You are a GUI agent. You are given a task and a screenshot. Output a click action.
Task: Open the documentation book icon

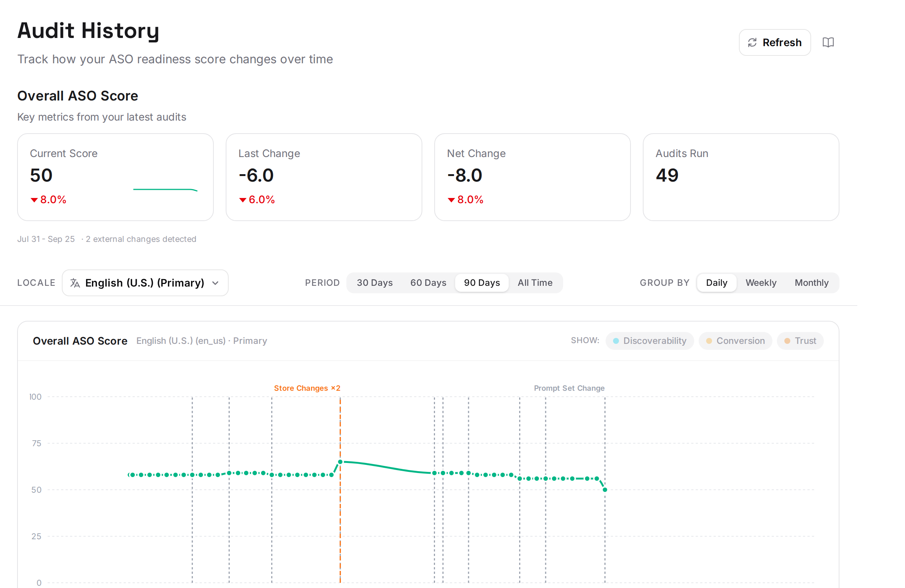(x=828, y=42)
